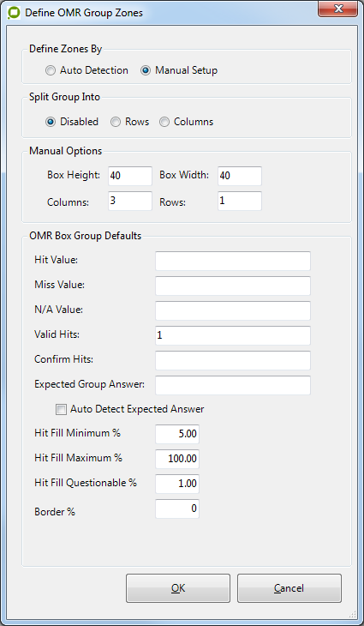Click the green app icon in title bar
Viewport: 364px width, 626px height.
tap(14, 12)
